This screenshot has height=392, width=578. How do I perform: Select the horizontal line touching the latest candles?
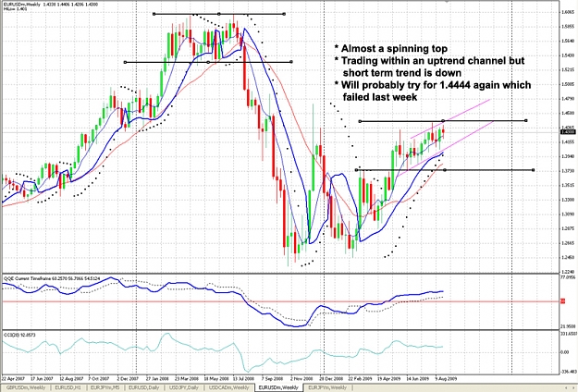point(443,121)
